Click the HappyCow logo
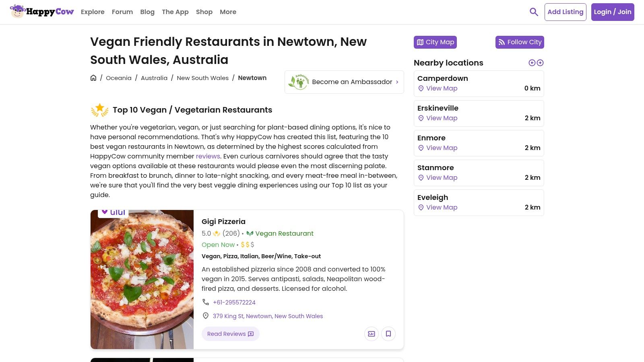The image size is (644, 362). pyautogui.click(x=42, y=12)
